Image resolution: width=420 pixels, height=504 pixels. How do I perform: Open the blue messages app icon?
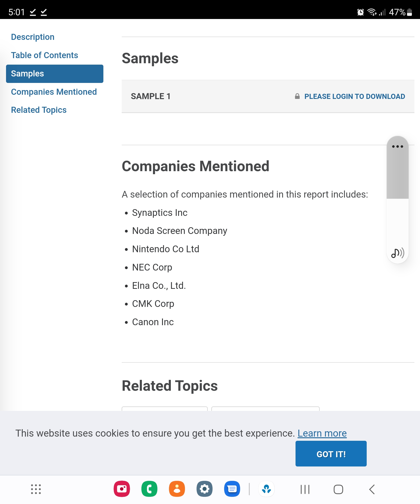coord(232,489)
